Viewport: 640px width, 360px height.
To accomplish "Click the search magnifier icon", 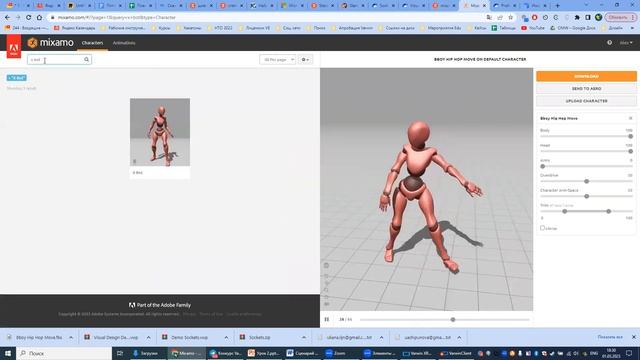I will click(x=87, y=60).
